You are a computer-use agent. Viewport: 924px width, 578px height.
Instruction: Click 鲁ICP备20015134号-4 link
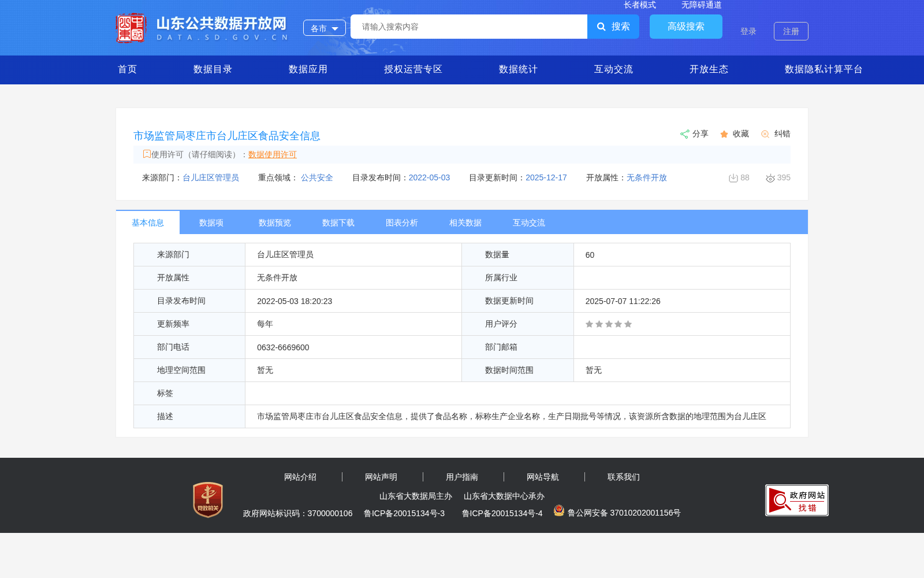coord(502,513)
